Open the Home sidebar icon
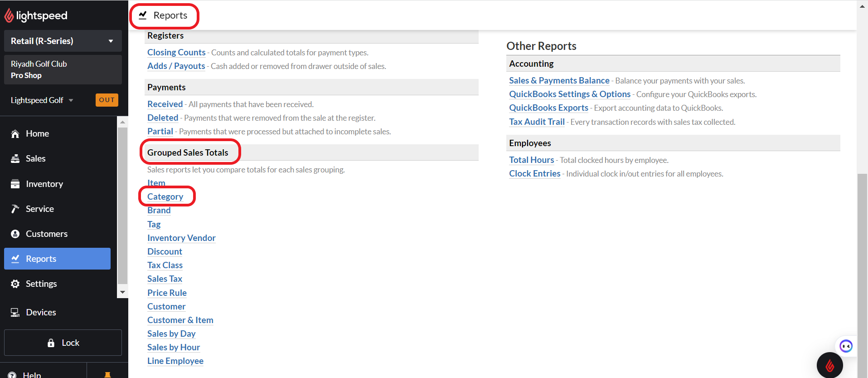This screenshot has height=378, width=868. (15, 133)
